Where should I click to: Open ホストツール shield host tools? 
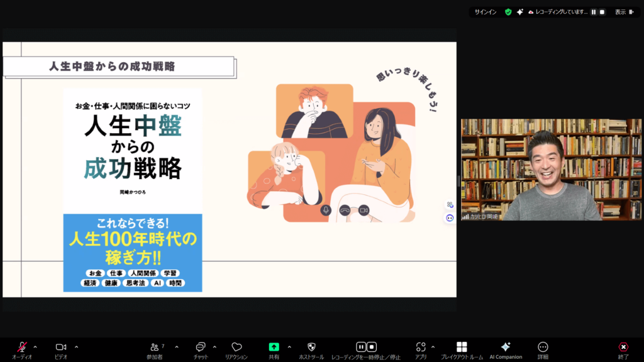311,348
